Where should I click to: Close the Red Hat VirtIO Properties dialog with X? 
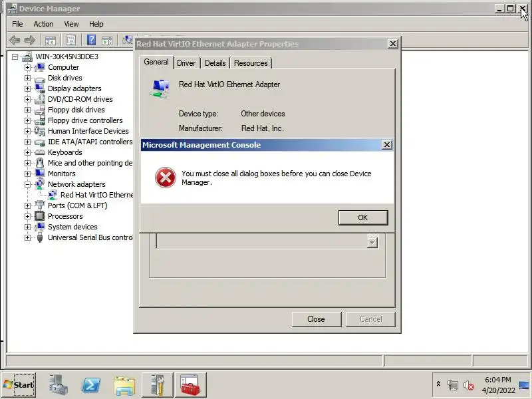point(393,44)
